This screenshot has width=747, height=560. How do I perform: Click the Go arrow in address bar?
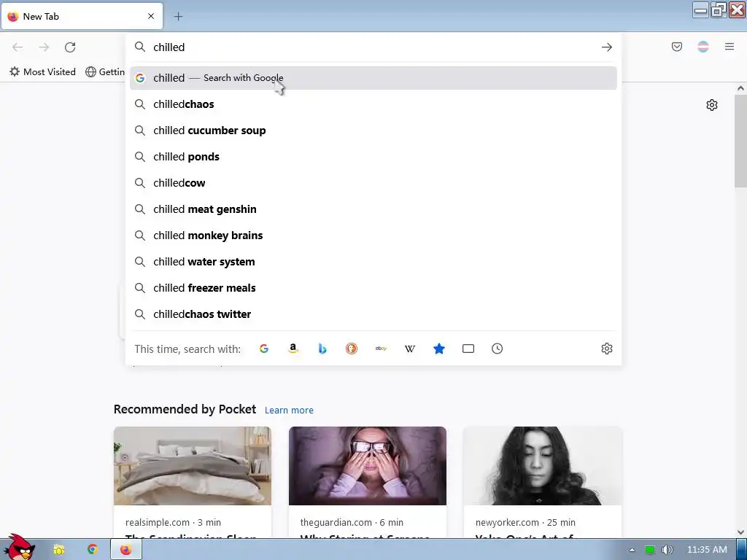coord(606,47)
